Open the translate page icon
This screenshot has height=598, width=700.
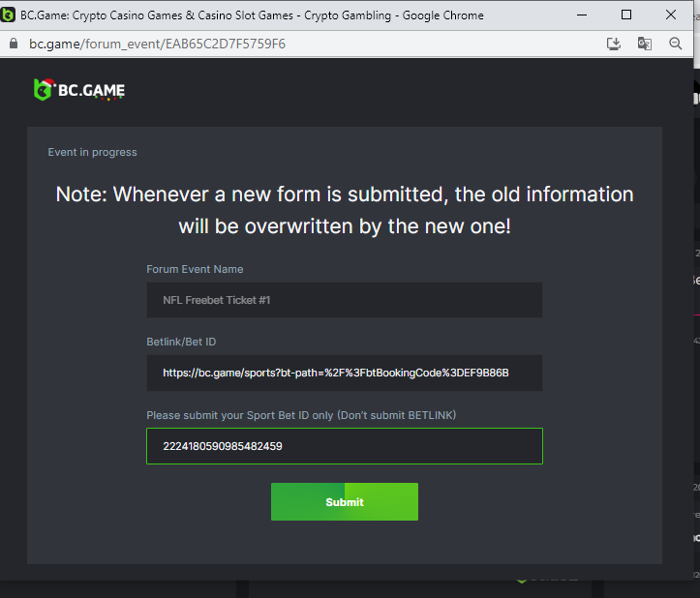[644, 44]
